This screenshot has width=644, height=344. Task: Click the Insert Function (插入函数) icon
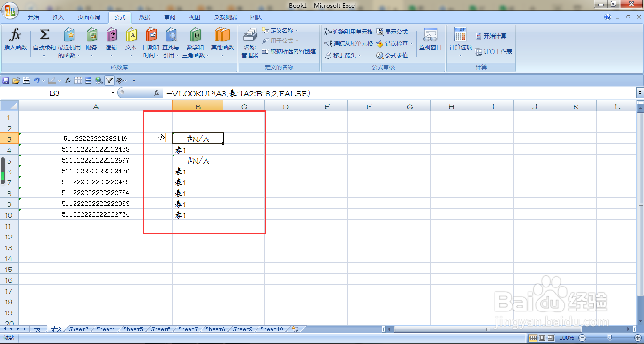click(16, 35)
